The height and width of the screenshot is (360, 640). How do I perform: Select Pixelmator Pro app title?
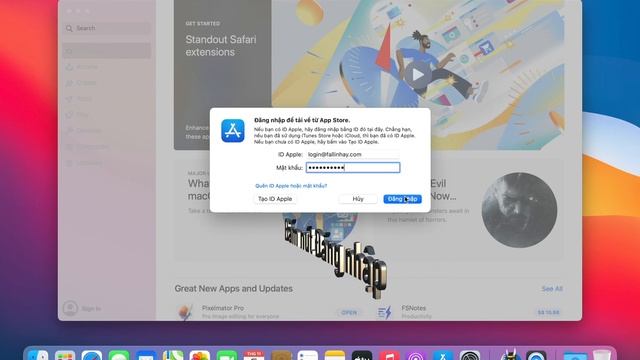223,308
